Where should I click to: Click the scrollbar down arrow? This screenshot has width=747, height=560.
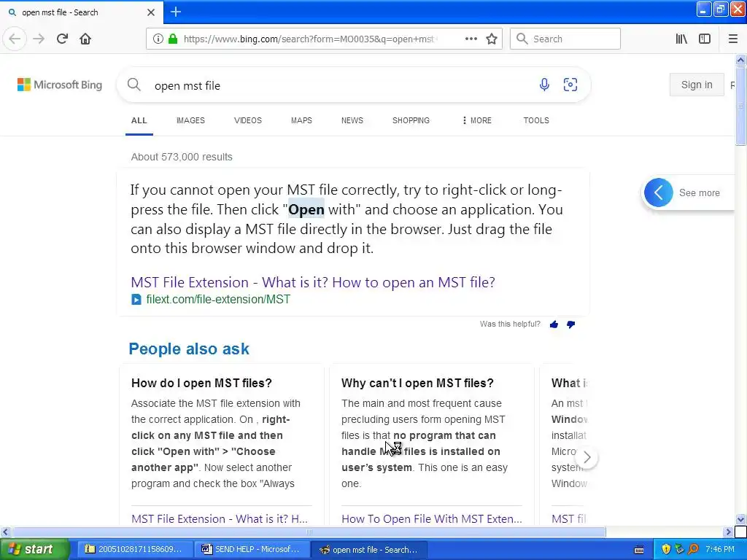tap(740, 519)
